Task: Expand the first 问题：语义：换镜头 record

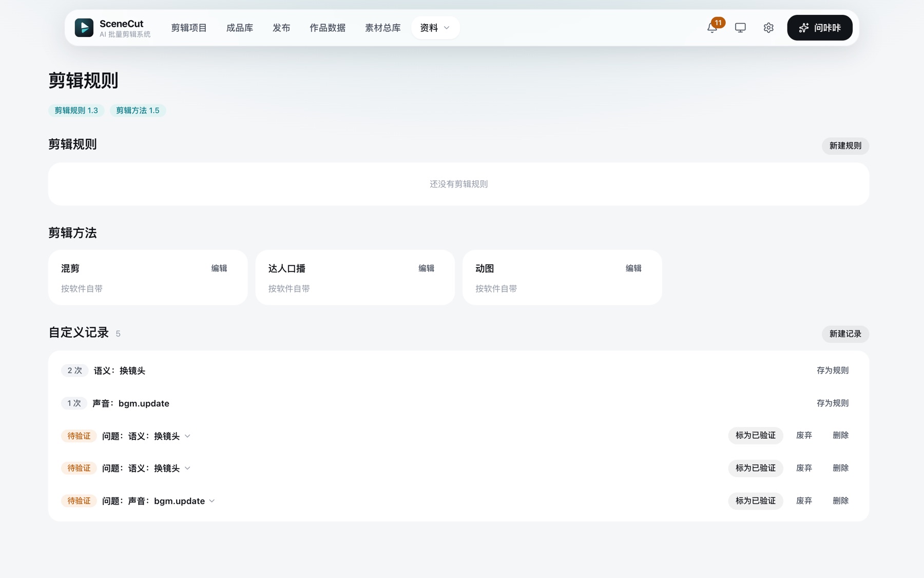Action: (146, 436)
